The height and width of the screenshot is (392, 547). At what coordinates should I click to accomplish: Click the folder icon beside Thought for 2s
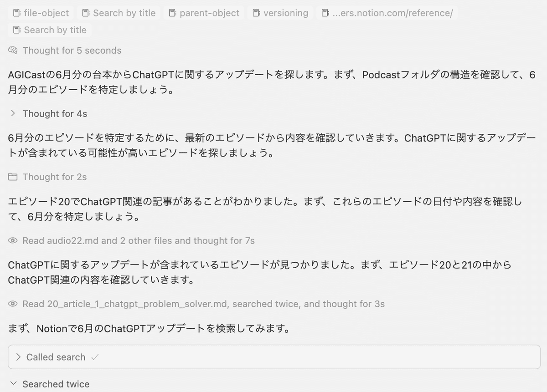click(13, 177)
